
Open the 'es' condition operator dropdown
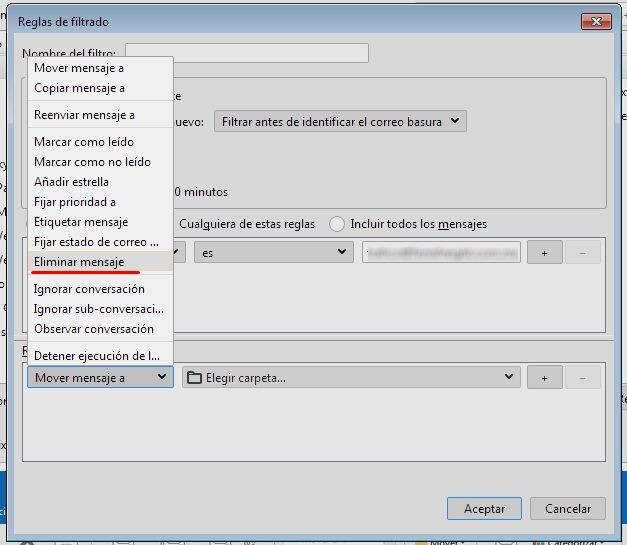coord(274,252)
